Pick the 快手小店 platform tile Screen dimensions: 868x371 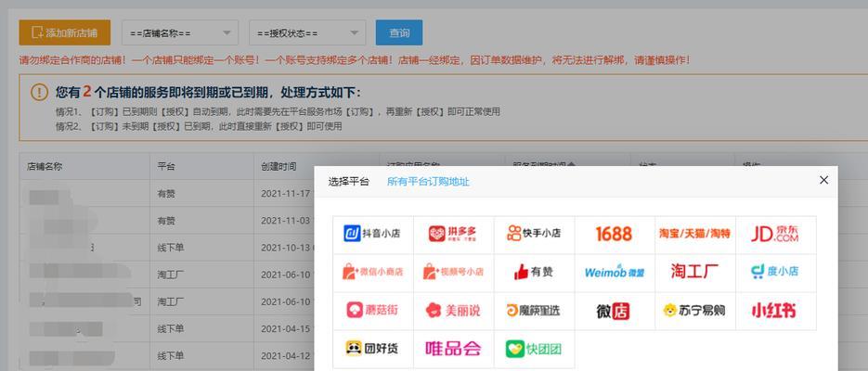tap(534, 235)
